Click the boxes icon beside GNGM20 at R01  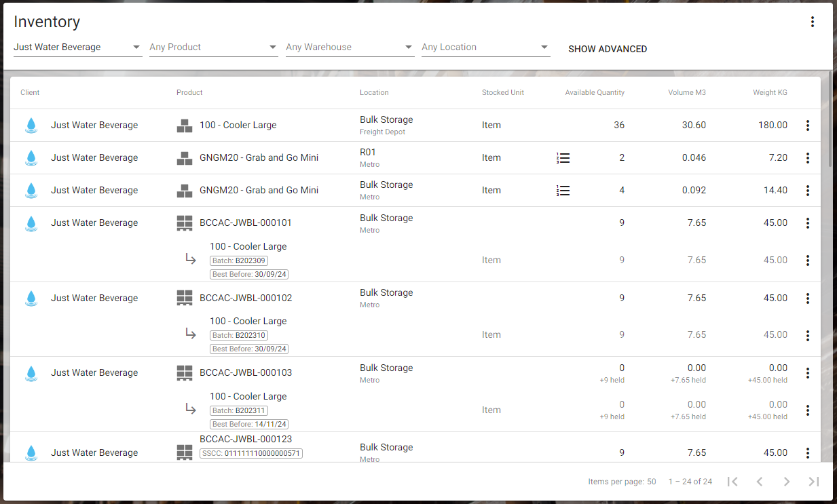[185, 158]
